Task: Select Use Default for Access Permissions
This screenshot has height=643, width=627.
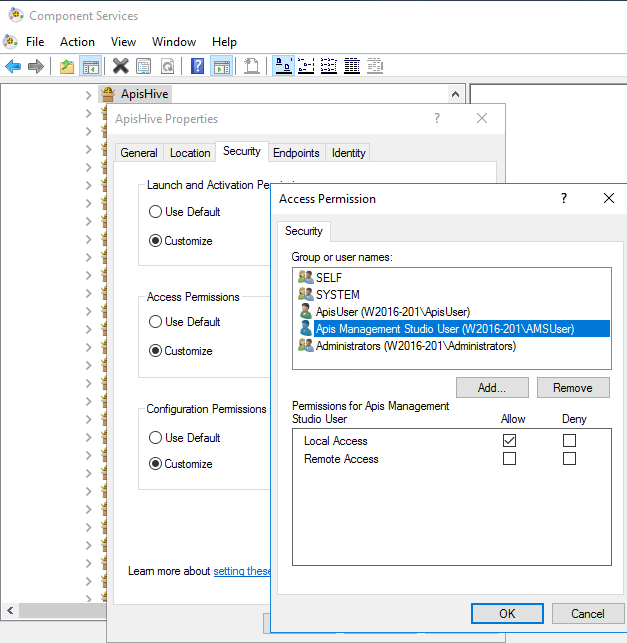Action: [155, 322]
